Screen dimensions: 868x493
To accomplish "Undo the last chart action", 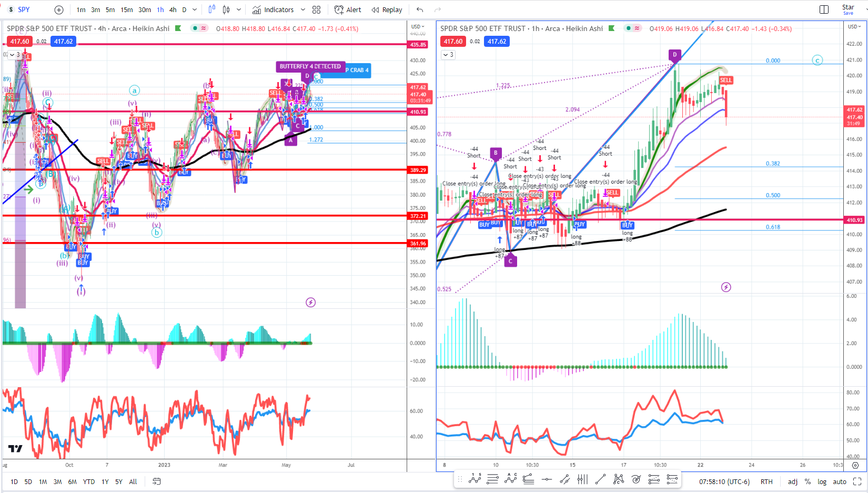I will pos(420,9).
